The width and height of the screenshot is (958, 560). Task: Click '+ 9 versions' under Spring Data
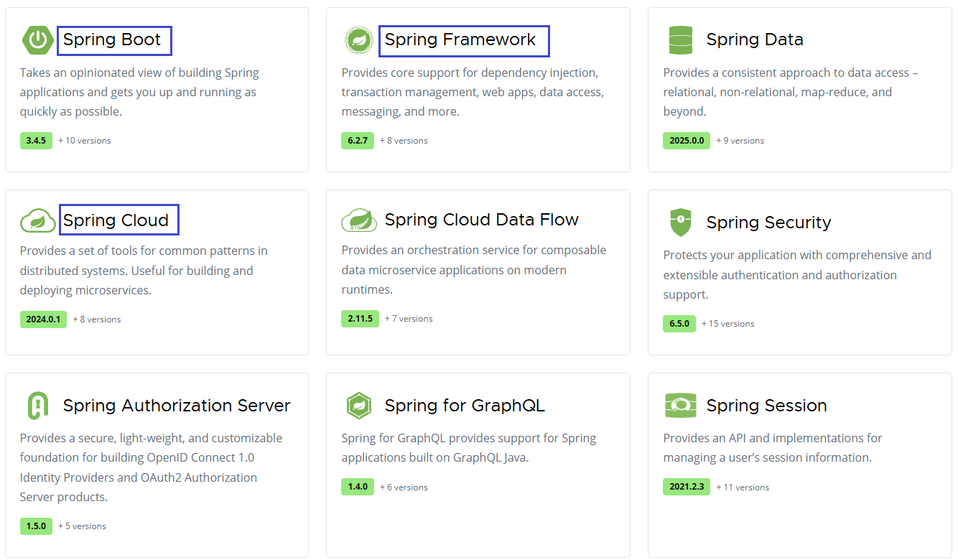coord(740,141)
